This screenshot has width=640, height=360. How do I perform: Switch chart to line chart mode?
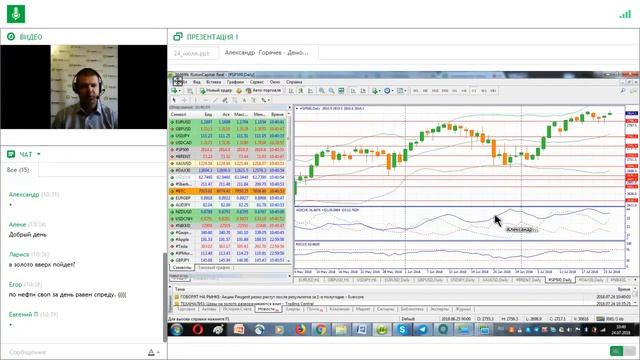click(x=310, y=91)
